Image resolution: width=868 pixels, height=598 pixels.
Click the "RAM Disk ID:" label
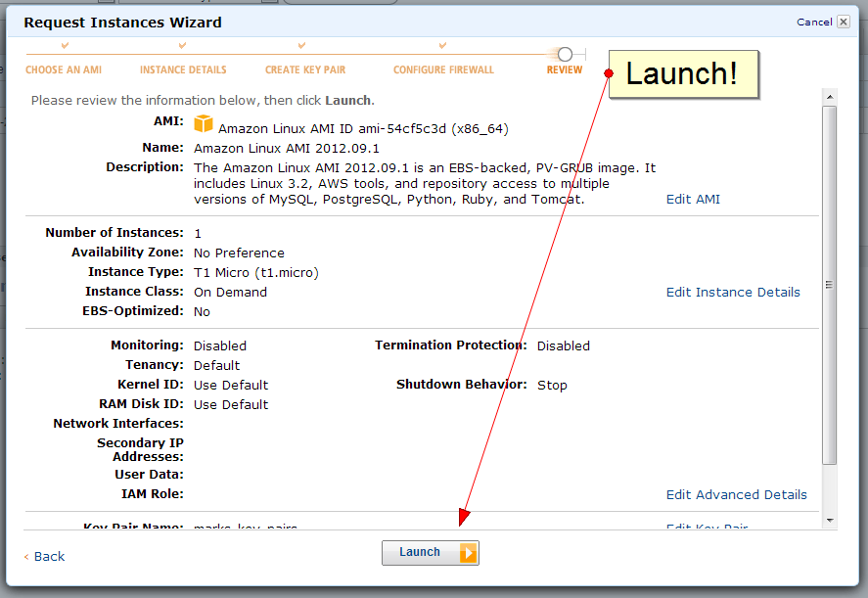141,404
